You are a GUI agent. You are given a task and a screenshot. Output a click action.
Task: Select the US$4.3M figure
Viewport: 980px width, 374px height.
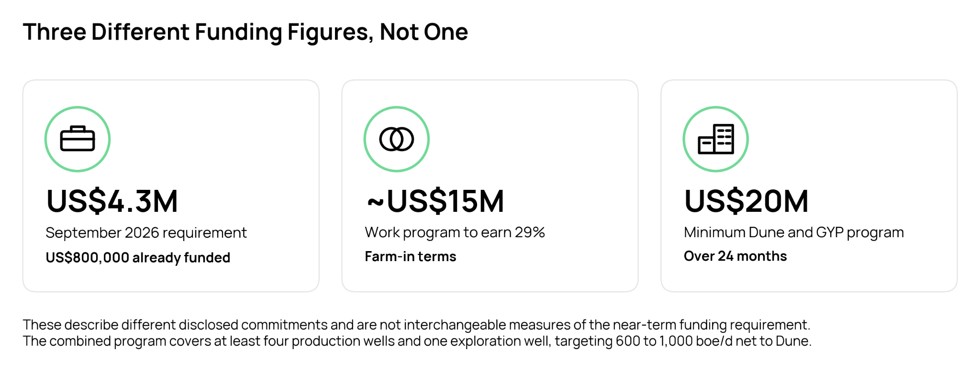pos(112,201)
